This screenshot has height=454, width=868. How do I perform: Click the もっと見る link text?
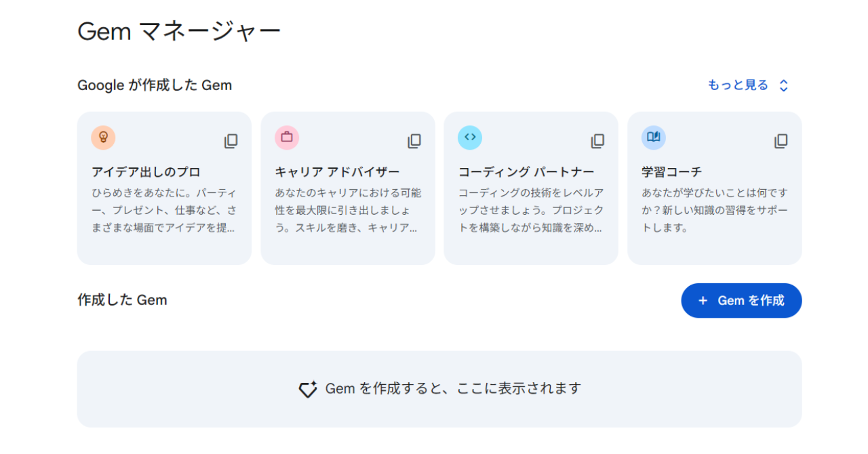pyautogui.click(x=738, y=85)
